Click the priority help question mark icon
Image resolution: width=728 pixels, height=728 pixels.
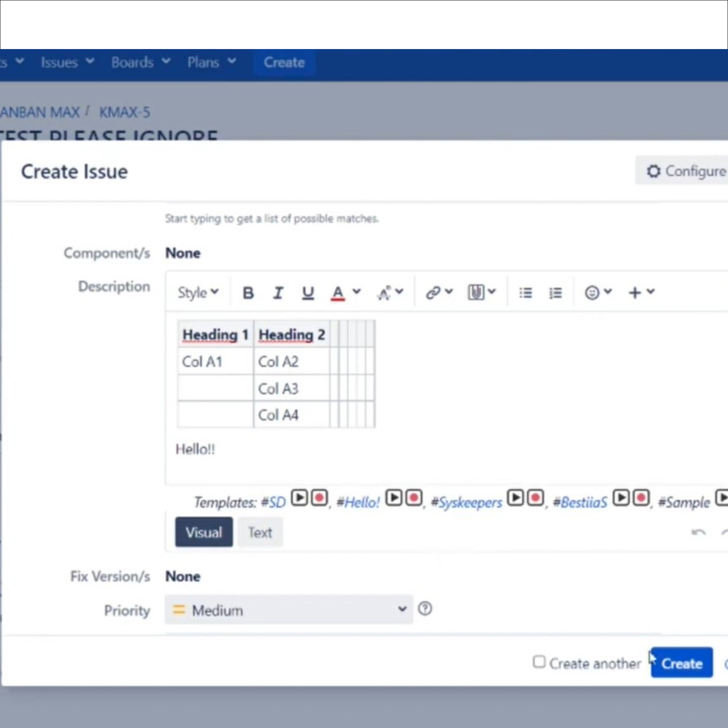click(425, 609)
